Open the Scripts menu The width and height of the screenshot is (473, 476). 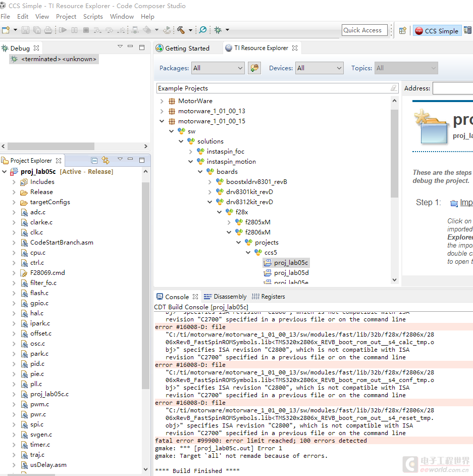point(93,16)
